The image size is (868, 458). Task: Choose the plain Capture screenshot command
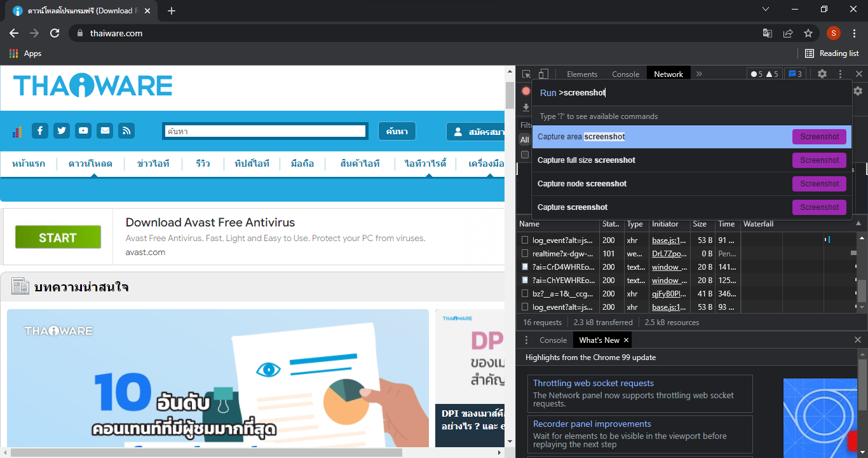click(692, 207)
